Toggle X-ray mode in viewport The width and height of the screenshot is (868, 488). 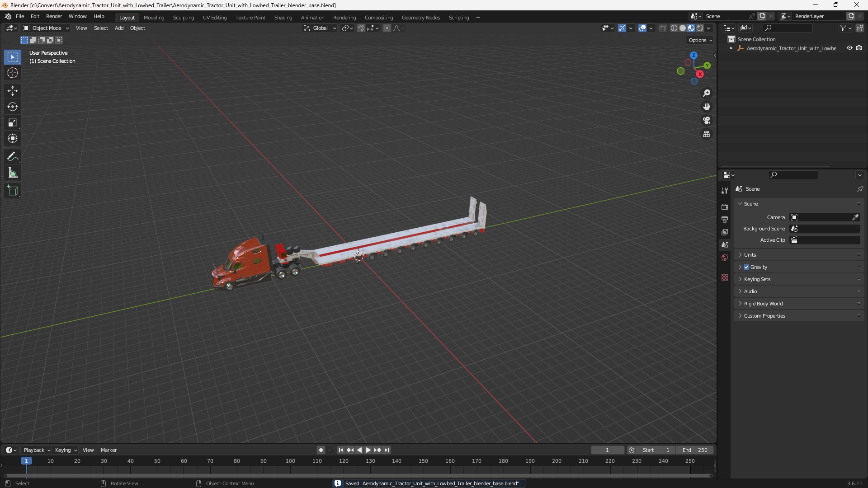pyautogui.click(x=663, y=28)
